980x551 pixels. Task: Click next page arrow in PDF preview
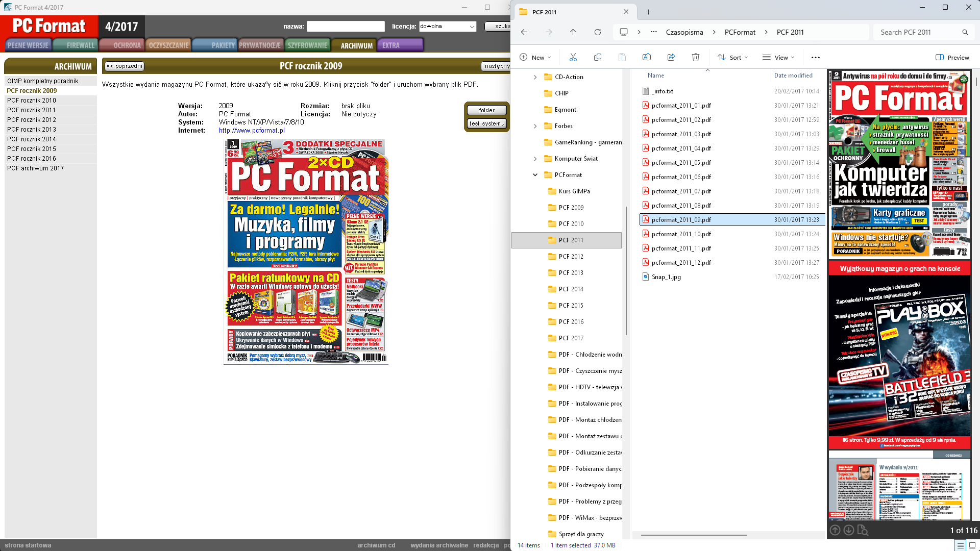coord(848,530)
